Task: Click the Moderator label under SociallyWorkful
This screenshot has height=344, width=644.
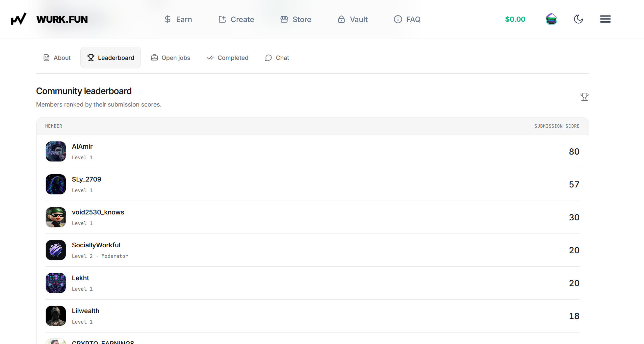Action: (115, 256)
